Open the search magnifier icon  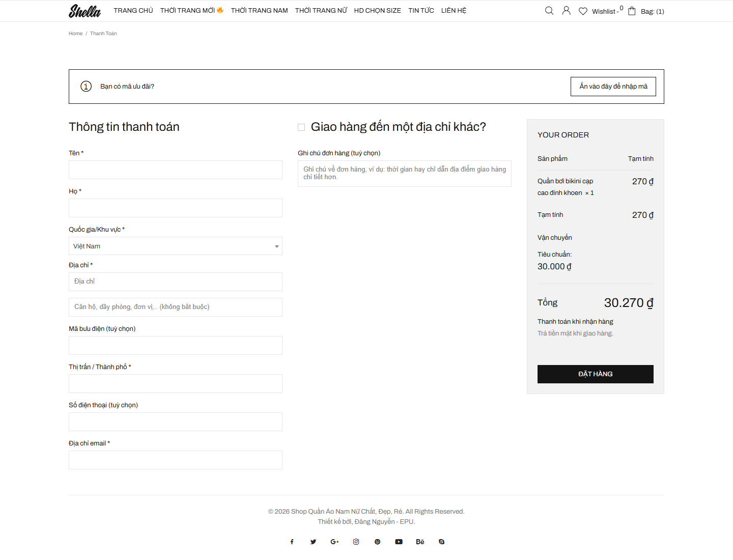[x=549, y=11]
